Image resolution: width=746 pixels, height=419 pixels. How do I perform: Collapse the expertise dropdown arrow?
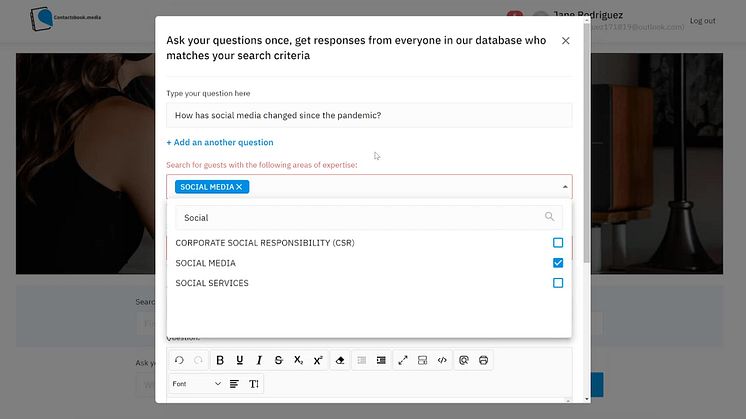564,187
